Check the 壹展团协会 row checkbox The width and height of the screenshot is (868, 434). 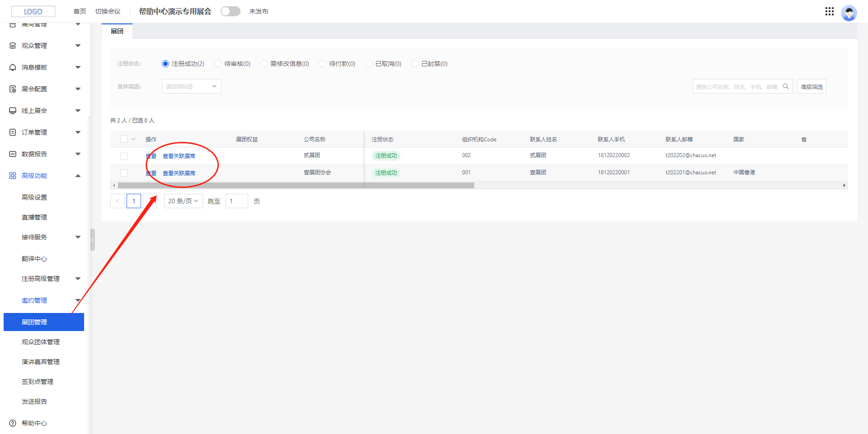click(x=124, y=173)
